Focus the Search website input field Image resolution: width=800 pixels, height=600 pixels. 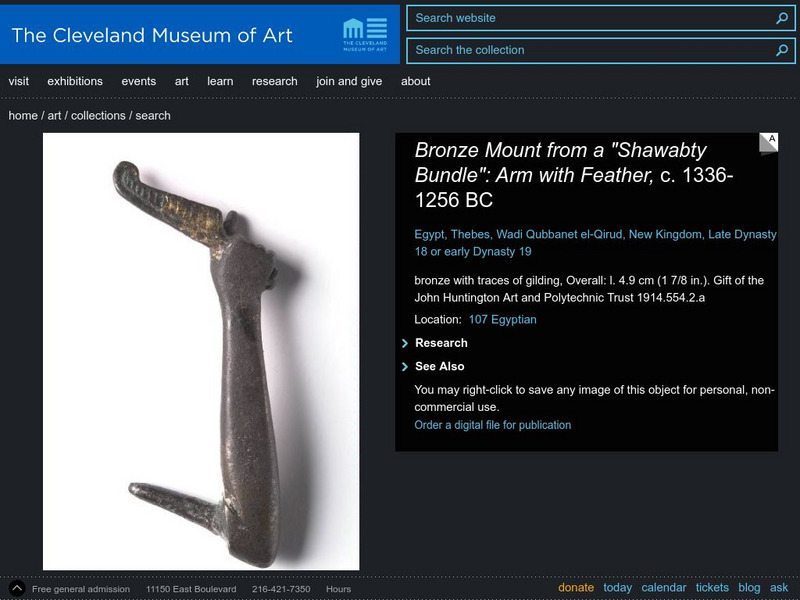[590, 18]
